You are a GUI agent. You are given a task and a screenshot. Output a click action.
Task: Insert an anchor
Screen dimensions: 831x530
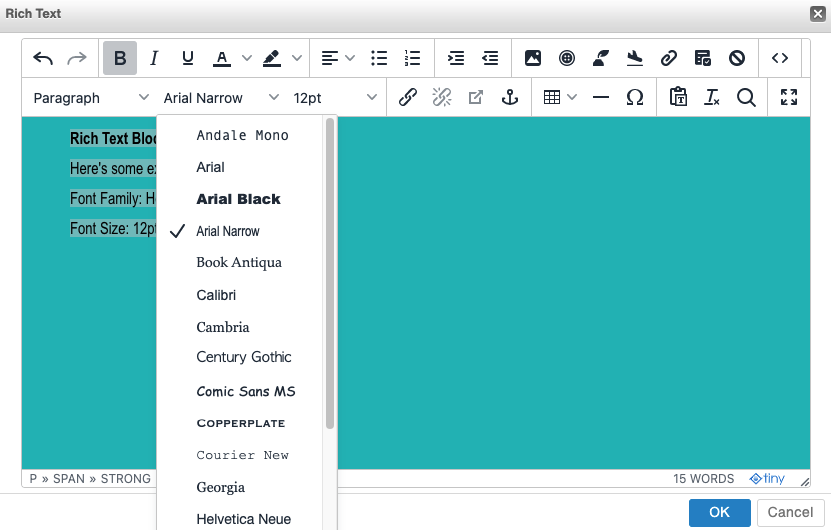(509, 98)
